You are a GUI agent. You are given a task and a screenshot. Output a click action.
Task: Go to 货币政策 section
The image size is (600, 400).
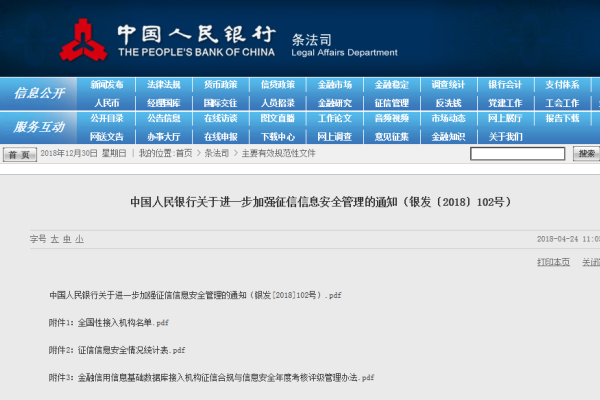(x=221, y=85)
